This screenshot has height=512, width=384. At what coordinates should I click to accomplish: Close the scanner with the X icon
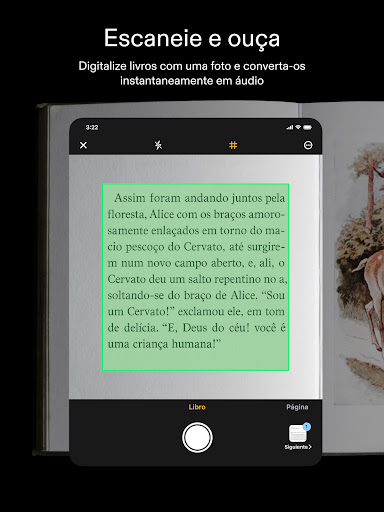coord(83,145)
